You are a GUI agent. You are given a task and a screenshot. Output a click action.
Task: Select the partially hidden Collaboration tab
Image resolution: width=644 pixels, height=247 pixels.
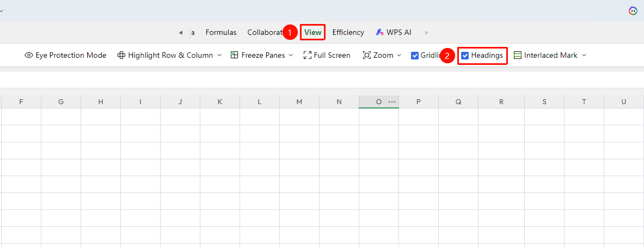click(266, 32)
